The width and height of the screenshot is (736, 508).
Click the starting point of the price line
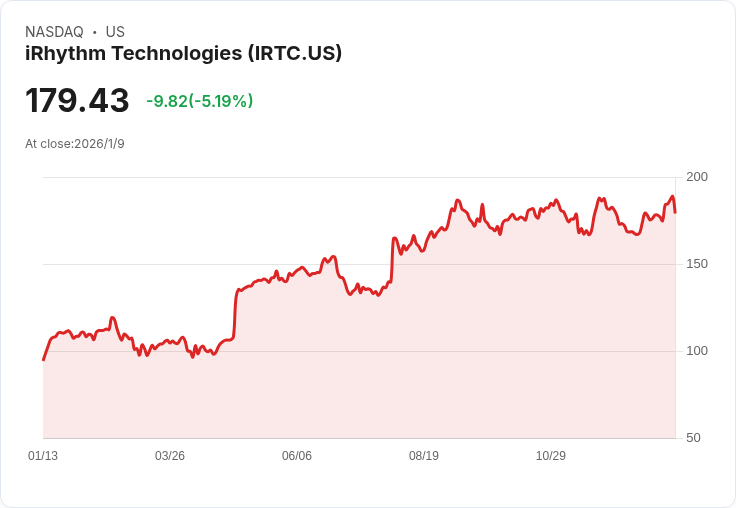coord(44,359)
